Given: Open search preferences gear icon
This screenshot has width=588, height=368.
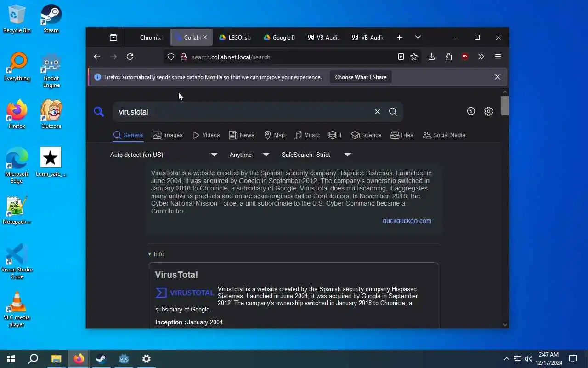Looking at the screenshot, I should [x=488, y=111].
